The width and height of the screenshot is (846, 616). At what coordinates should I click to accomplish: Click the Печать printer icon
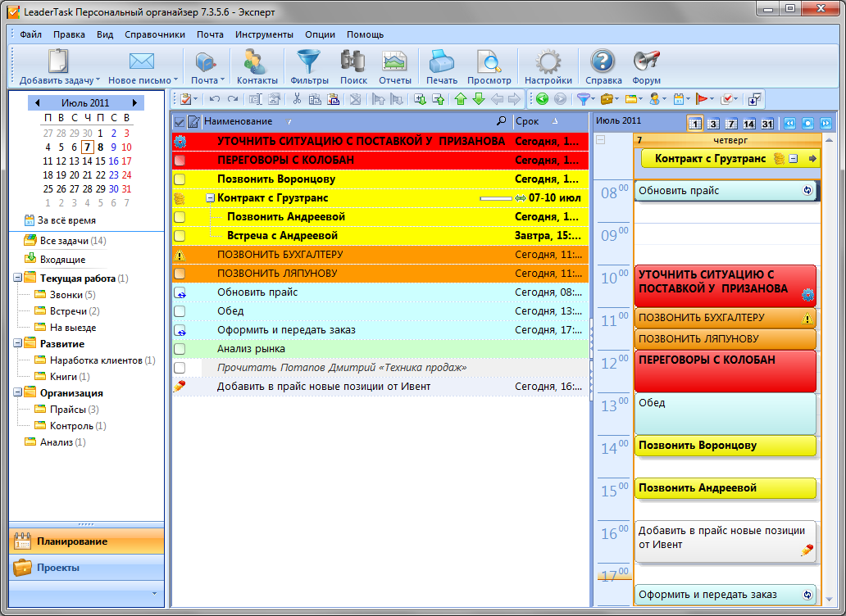(x=441, y=61)
